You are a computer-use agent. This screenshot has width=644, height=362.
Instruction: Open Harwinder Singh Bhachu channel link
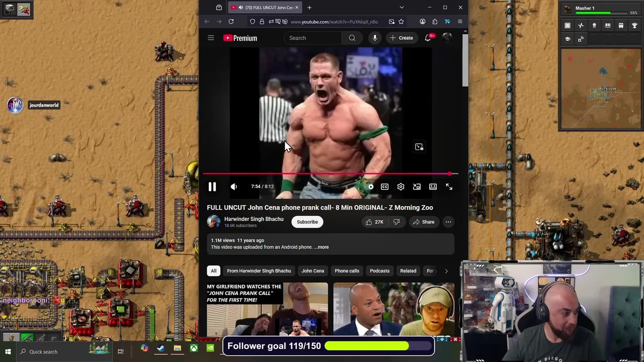[254, 219]
